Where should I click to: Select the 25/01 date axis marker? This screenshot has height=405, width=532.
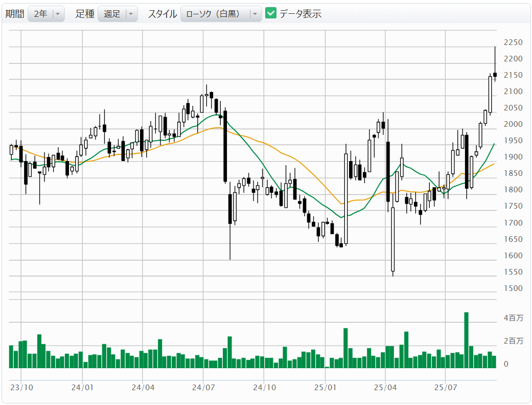pos(326,388)
